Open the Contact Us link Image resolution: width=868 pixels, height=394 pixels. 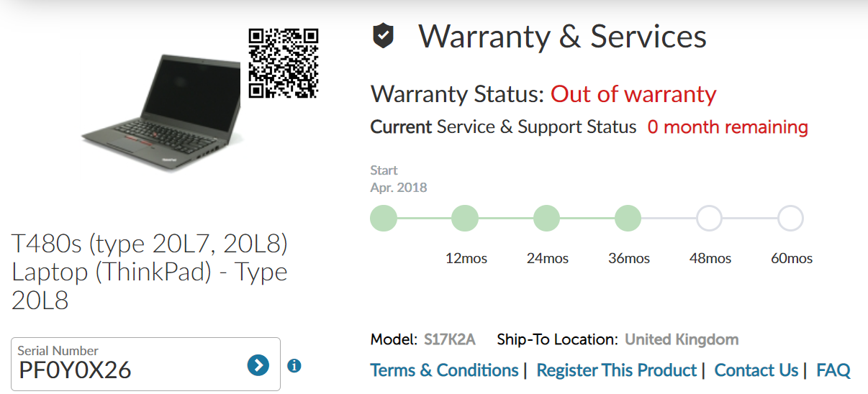756,370
